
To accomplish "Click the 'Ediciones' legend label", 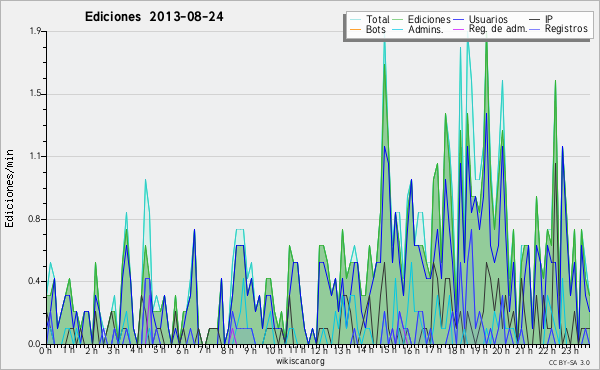I will 429,19.
